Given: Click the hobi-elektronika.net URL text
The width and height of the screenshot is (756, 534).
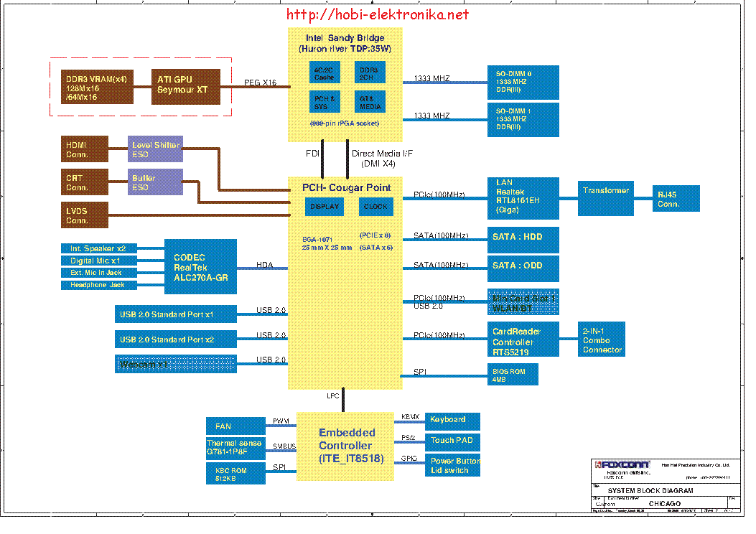Looking at the screenshot, I should 377,14.
